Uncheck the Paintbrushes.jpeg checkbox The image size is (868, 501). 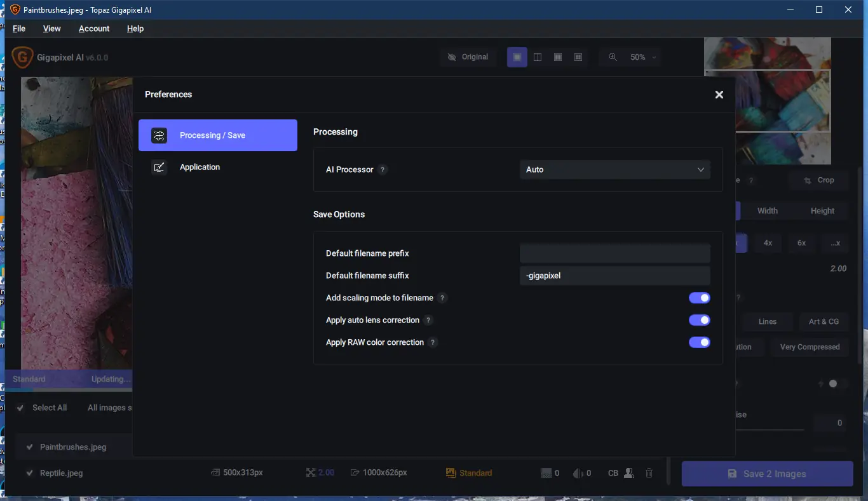pyautogui.click(x=29, y=447)
